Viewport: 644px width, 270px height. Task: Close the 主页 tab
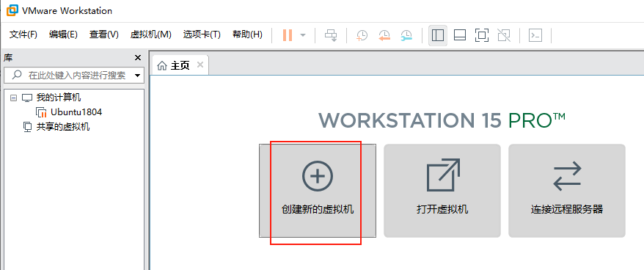(200, 65)
